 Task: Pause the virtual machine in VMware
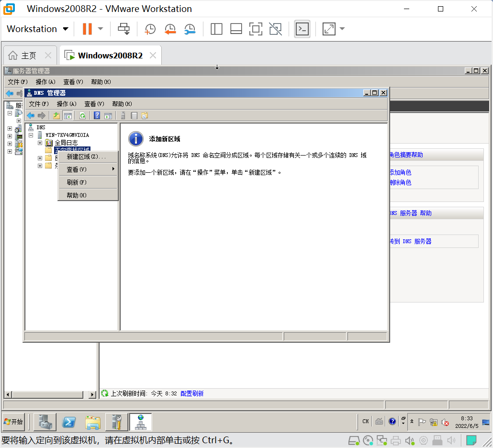87,29
